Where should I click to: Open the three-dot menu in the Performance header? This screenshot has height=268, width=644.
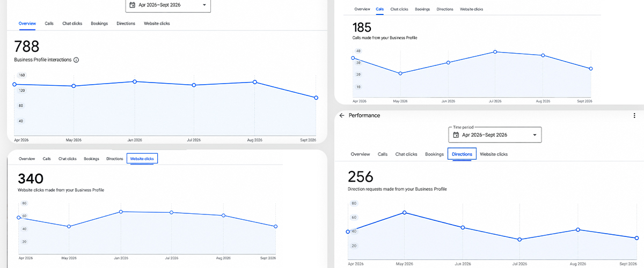(x=634, y=115)
